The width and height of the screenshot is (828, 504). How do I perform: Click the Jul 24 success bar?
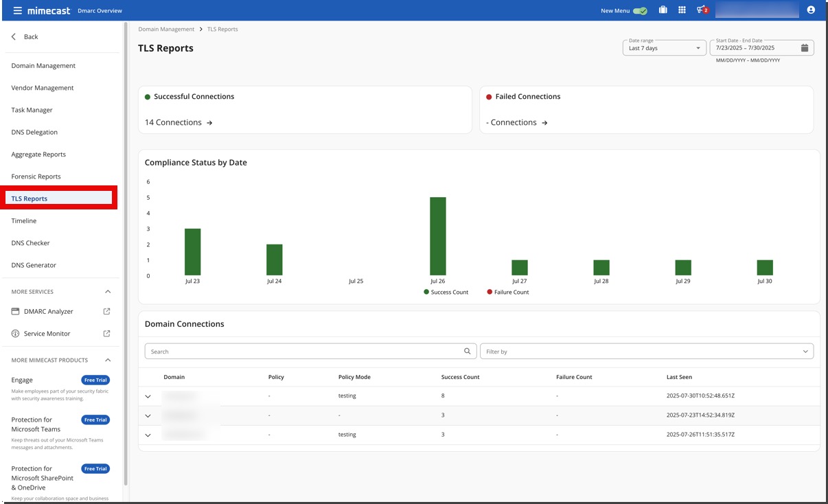(275, 260)
